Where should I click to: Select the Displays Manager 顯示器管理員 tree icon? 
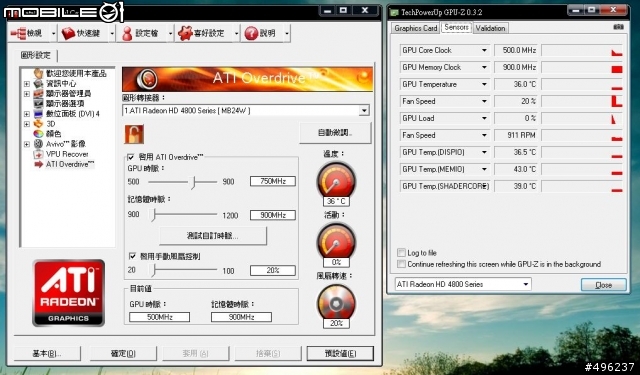click(38, 93)
